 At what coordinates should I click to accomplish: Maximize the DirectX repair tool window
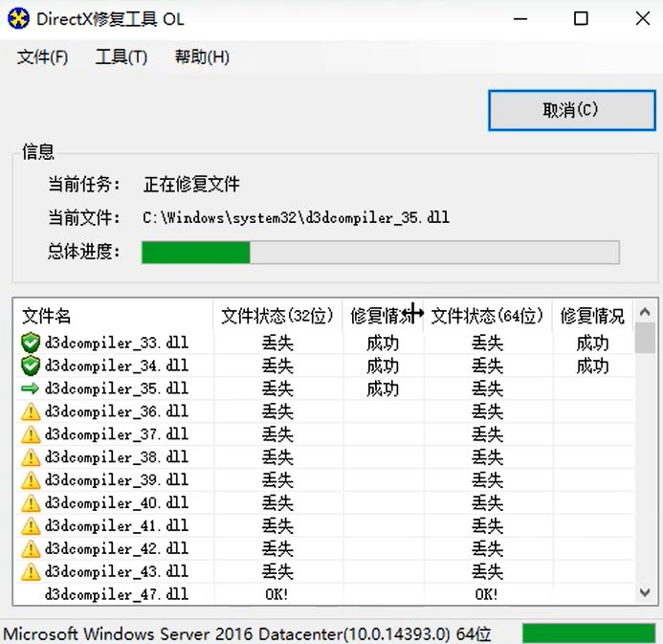click(581, 19)
